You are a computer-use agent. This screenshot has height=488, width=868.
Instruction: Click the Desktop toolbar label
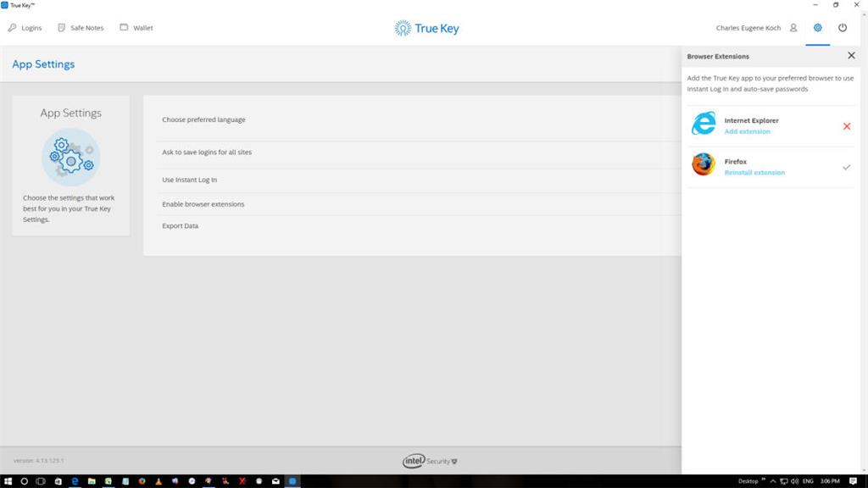[748, 481]
